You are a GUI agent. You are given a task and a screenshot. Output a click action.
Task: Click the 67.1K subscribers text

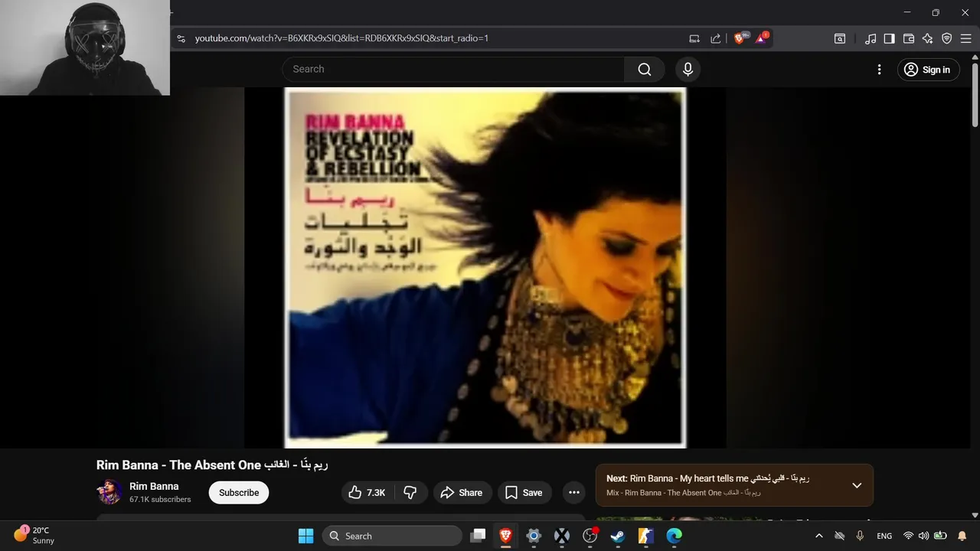160,499
